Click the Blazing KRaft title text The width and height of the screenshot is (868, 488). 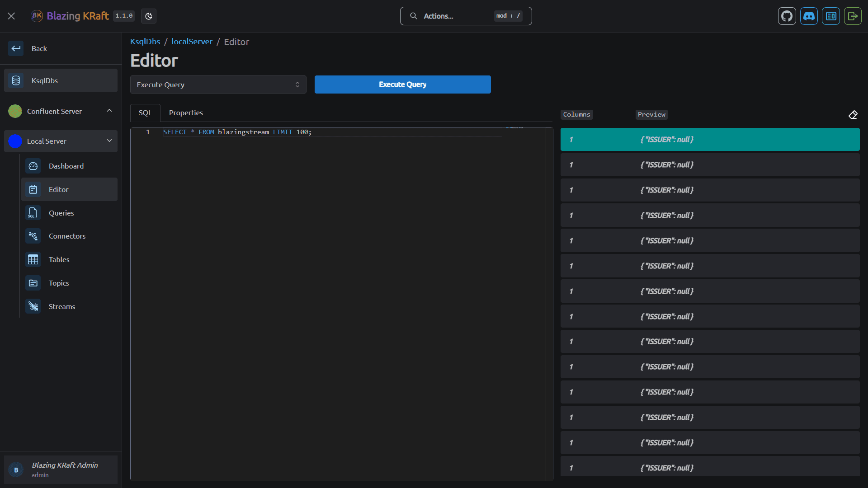click(x=78, y=16)
